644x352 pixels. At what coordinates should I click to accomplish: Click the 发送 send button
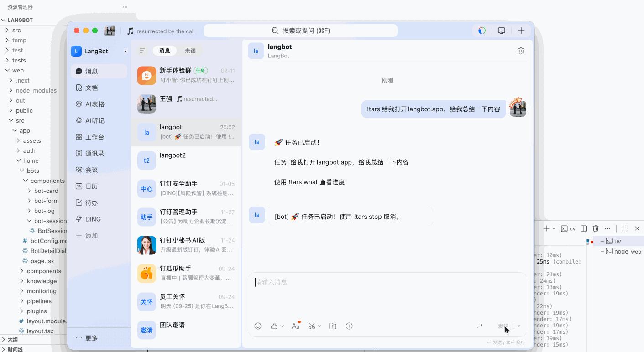[x=503, y=326]
